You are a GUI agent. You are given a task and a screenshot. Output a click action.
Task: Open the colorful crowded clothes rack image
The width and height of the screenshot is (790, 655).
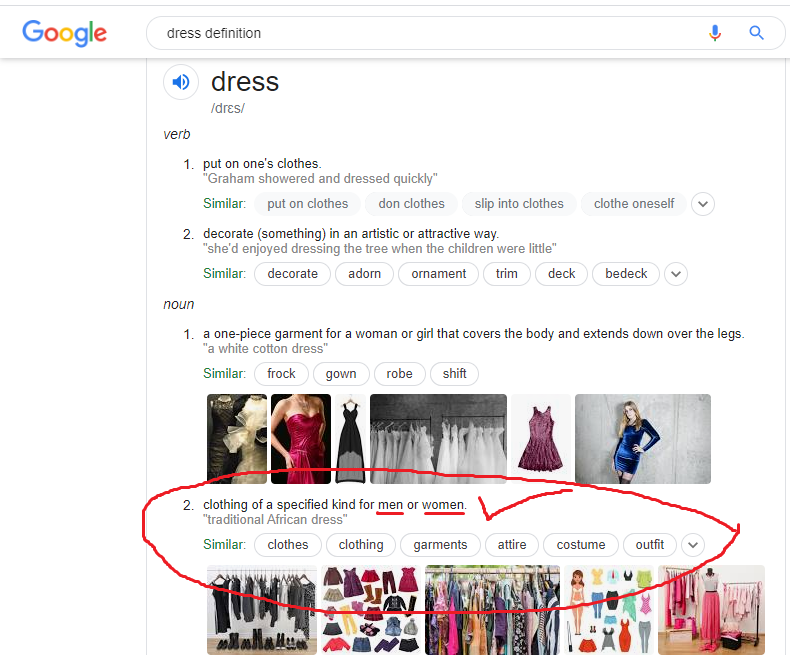(492, 610)
